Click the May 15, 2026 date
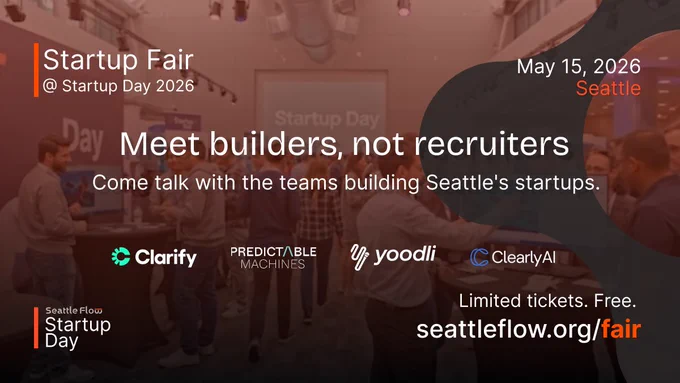680x383 pixels. click(x=579, y=66)
